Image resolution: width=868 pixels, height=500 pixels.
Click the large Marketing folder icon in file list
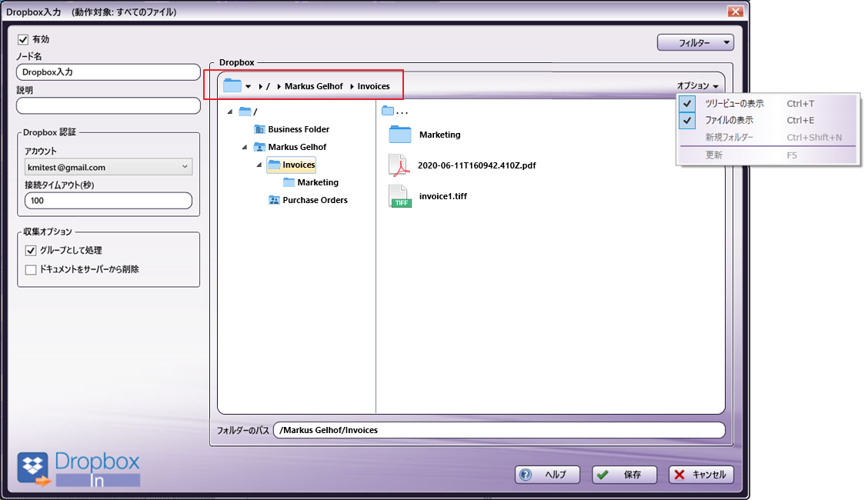[400, 135]
